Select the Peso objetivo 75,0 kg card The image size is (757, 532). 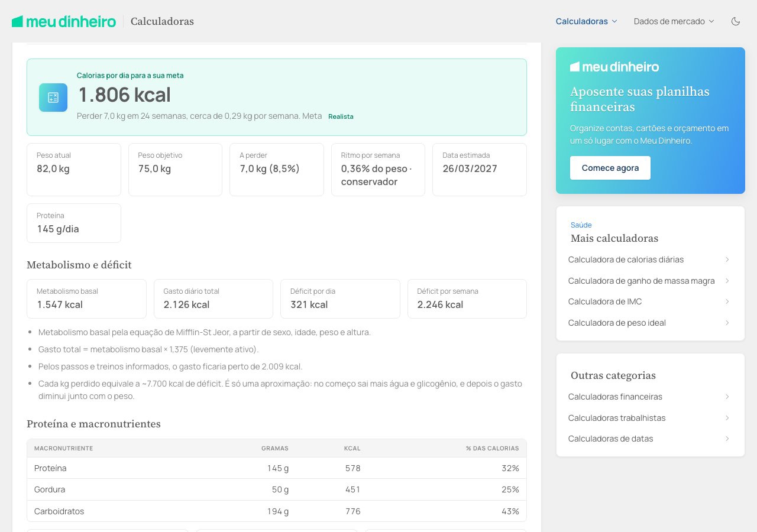tap(175, 170)
